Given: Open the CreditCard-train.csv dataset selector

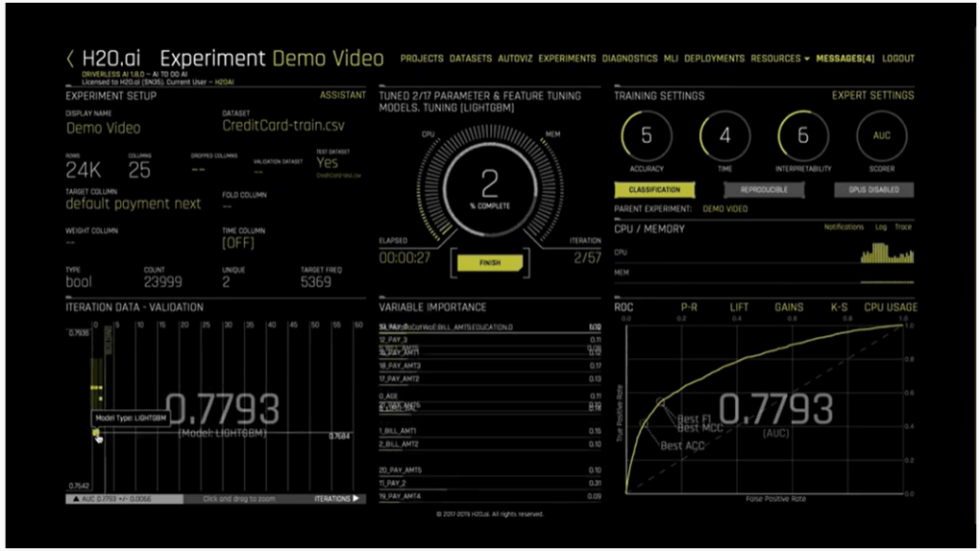Looking at the screenshot, I should pos(283,126).
